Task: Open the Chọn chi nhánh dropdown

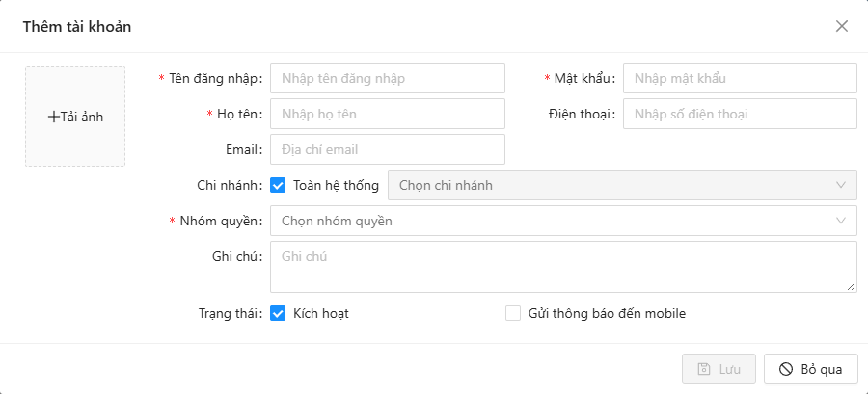Action: point(623,185)
